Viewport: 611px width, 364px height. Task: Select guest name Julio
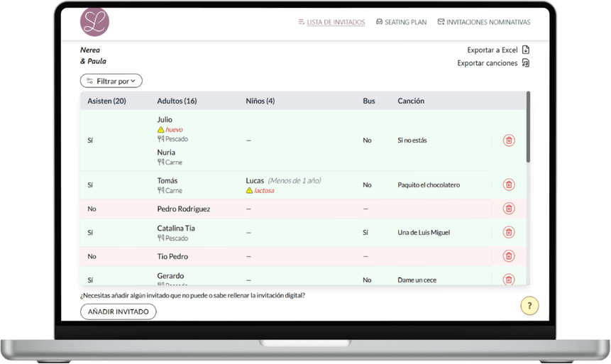165,120
